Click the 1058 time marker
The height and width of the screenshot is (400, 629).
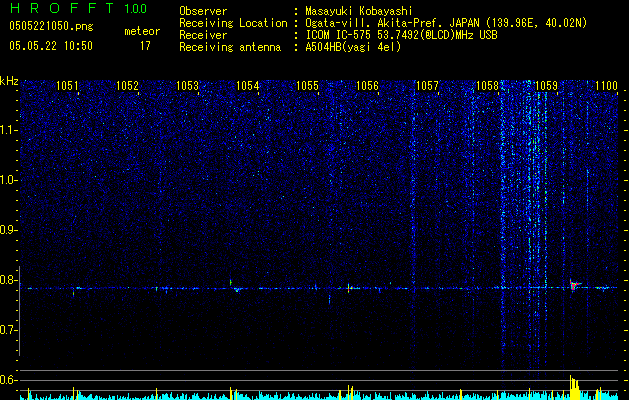click(x=487, y=86)
